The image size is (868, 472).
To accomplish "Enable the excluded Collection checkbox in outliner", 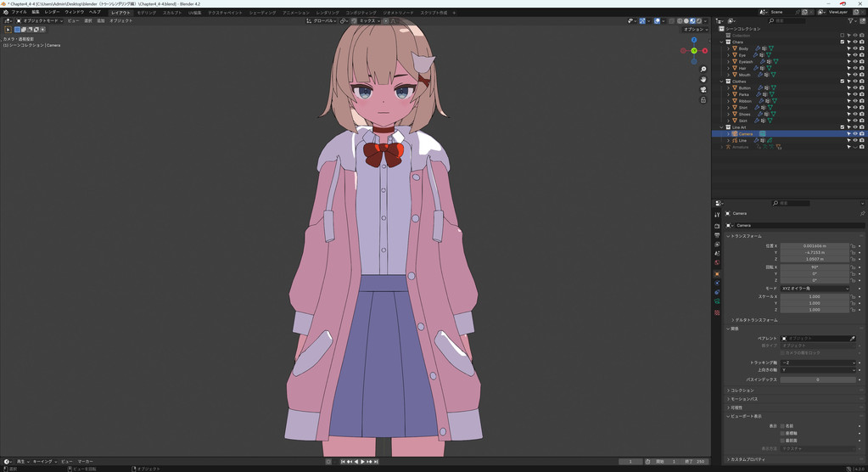I will [843, 36].
